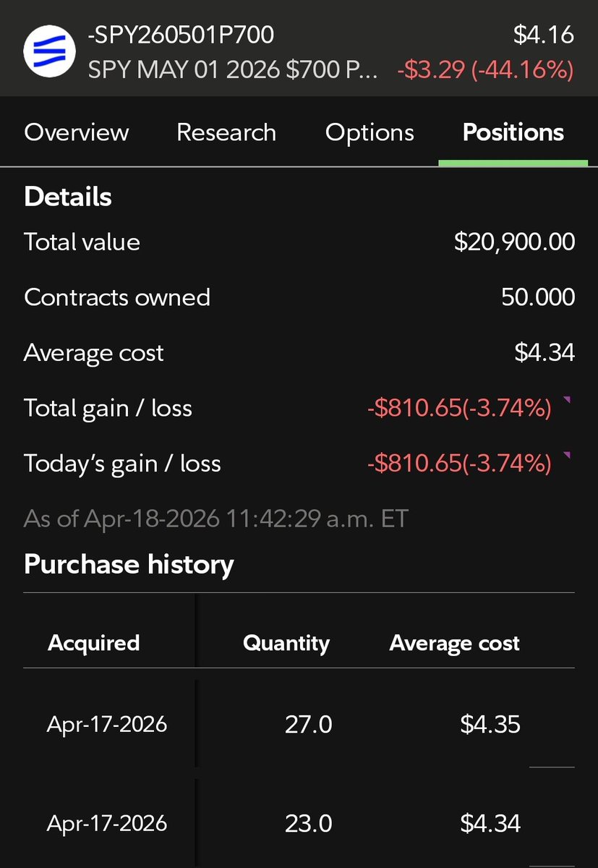
Task: Open the Overview tab
Action: click(x=77, y=132)
